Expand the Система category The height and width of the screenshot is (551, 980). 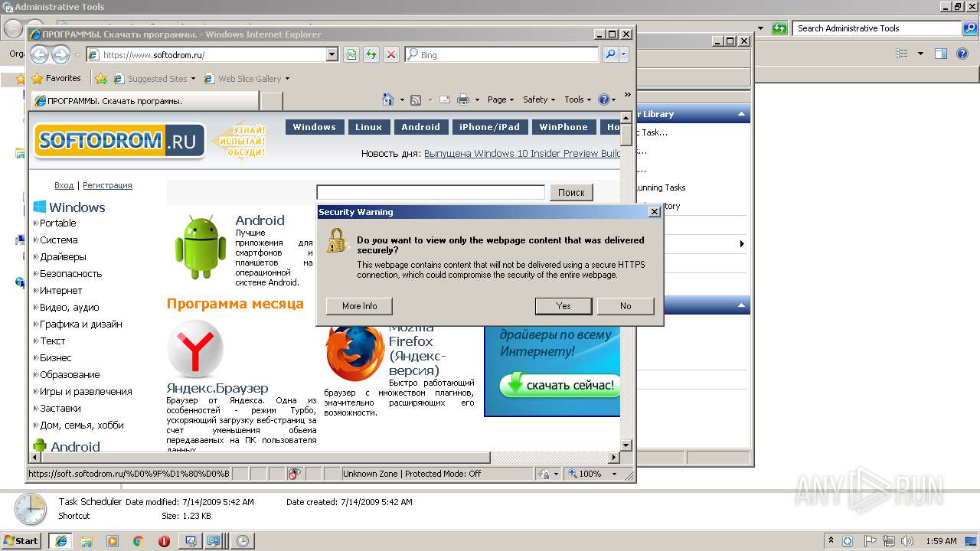coord(58,240)
